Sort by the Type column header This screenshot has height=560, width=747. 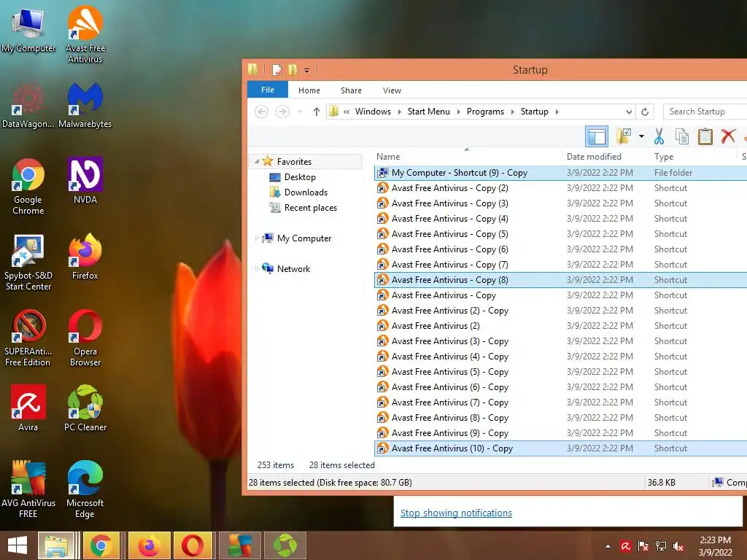693,156
